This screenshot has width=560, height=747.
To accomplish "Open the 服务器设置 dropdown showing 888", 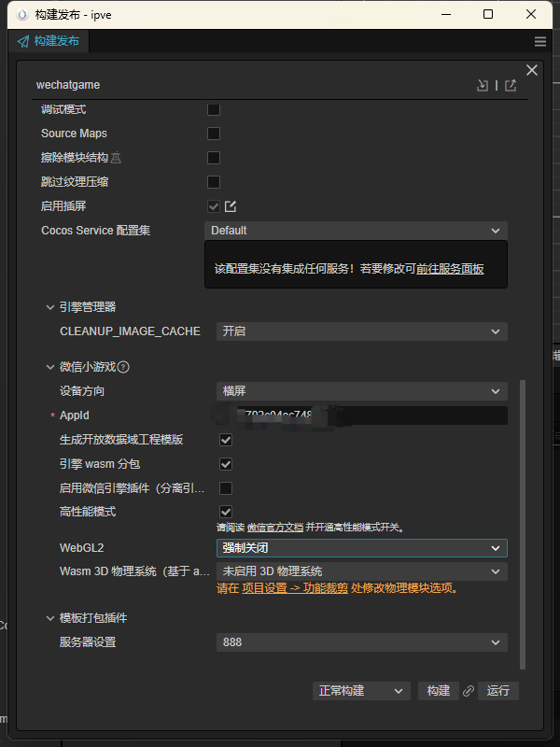I will (362, 642).
